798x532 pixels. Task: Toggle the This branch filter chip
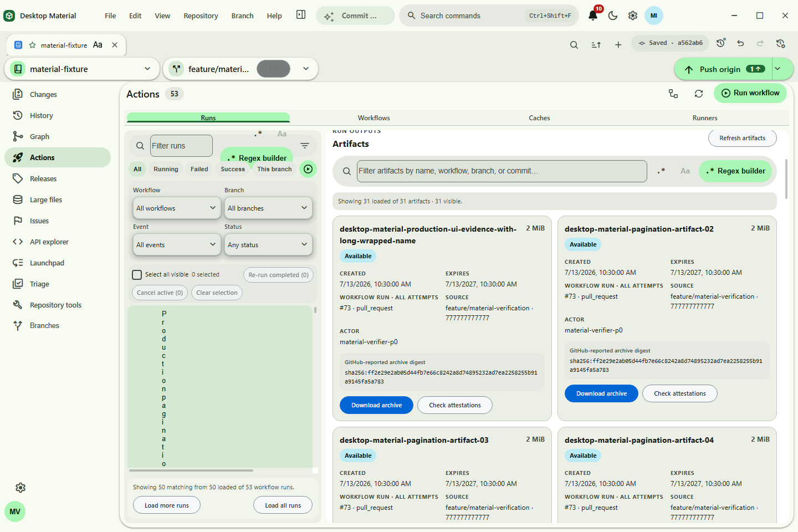(274, 169)
